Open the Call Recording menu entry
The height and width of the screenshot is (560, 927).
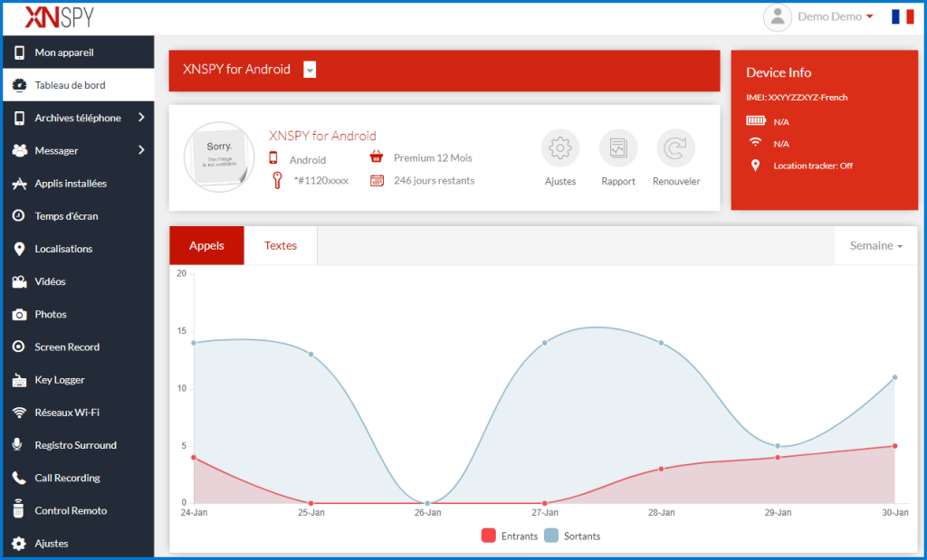[x=79, y=478]
